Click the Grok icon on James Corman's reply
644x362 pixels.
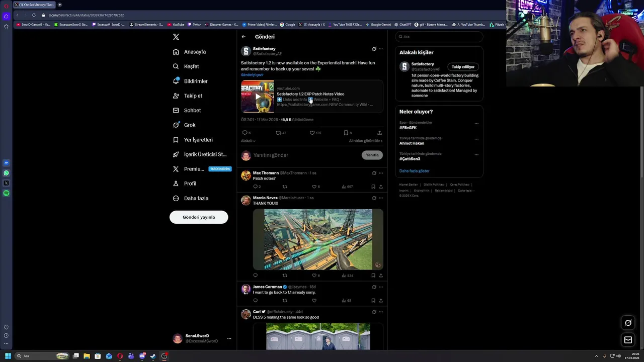(374, 287)
